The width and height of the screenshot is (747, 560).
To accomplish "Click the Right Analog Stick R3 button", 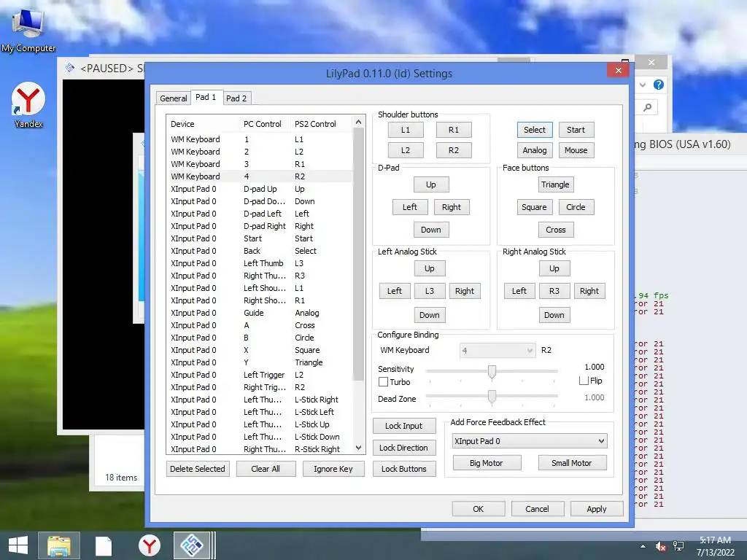I will [554, 291].
